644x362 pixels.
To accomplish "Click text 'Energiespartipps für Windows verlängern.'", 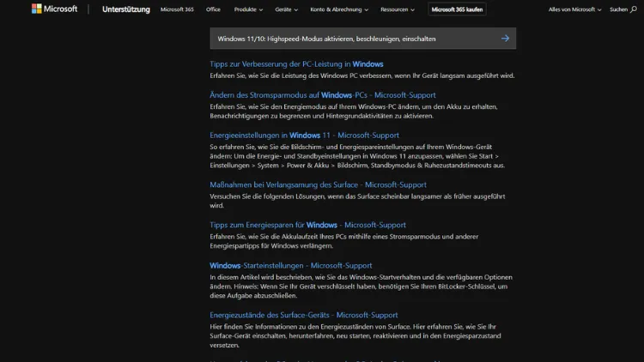I will tap(271, 246).
